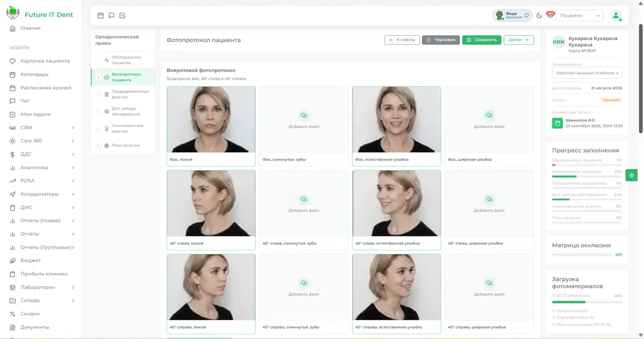The image size is (644, 339).
Task: Open step План лечения
Action: [123, 145]
